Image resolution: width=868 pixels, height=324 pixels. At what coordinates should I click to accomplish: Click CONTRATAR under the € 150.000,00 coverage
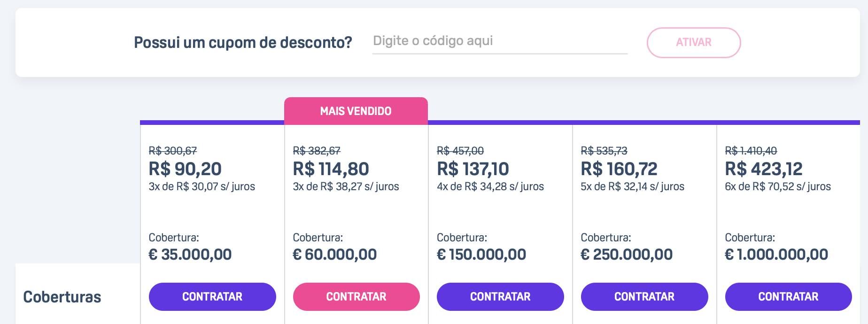point(500,297)
